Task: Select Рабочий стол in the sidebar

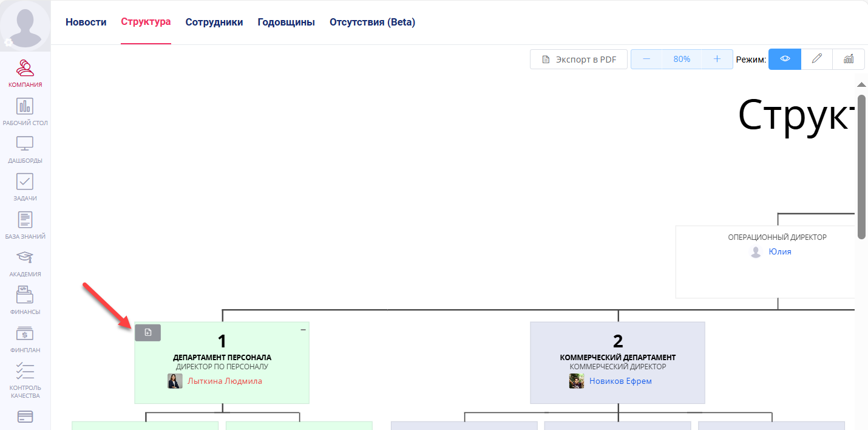Action: coord(25,111)
